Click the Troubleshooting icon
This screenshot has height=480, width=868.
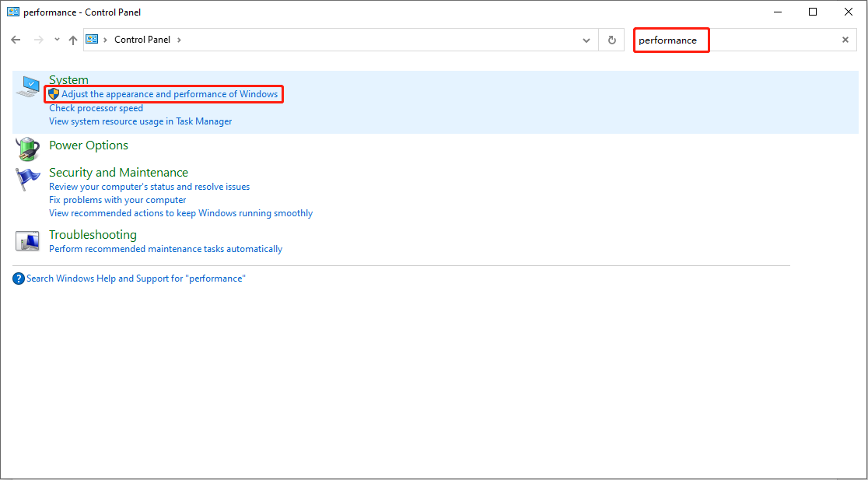[27, 241]
